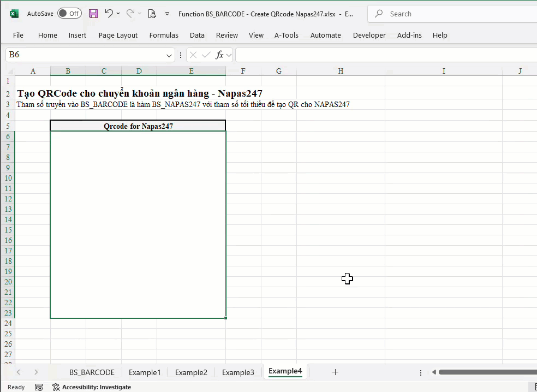Click the horizontal scrollbar thumb
The height and width of the screenshot is (392, 537).
tap(488, 372)
